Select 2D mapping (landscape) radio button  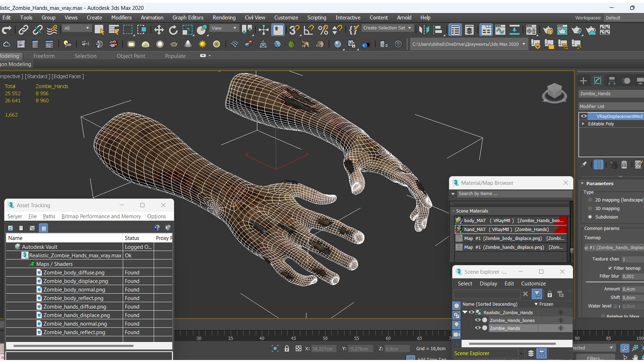point(590,200)
